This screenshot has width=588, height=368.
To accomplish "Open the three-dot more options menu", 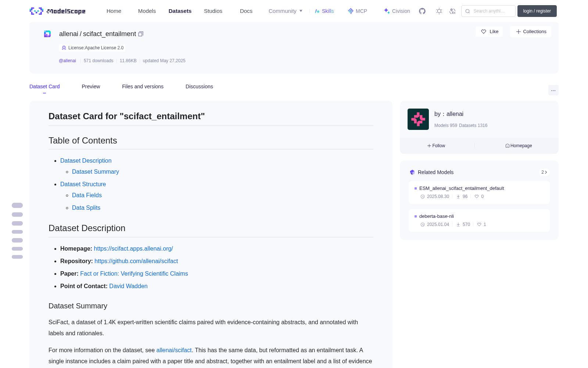I will tap(553, 90).
